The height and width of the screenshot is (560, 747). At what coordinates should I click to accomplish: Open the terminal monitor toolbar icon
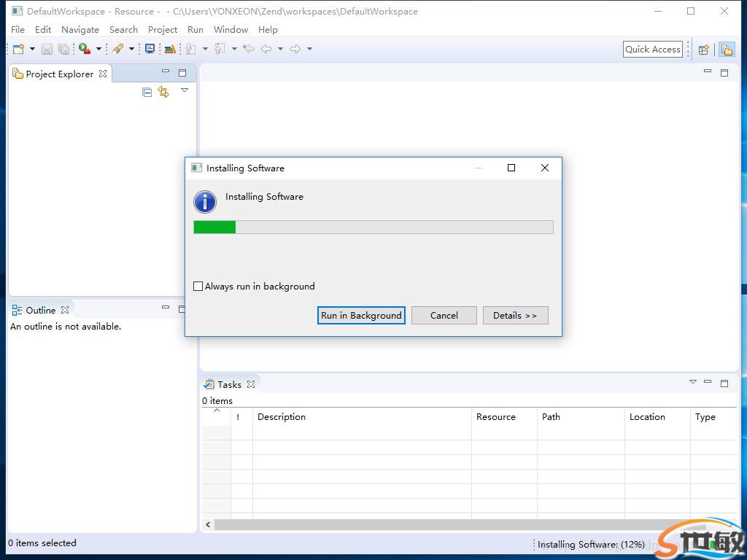[x=150, y=49]
